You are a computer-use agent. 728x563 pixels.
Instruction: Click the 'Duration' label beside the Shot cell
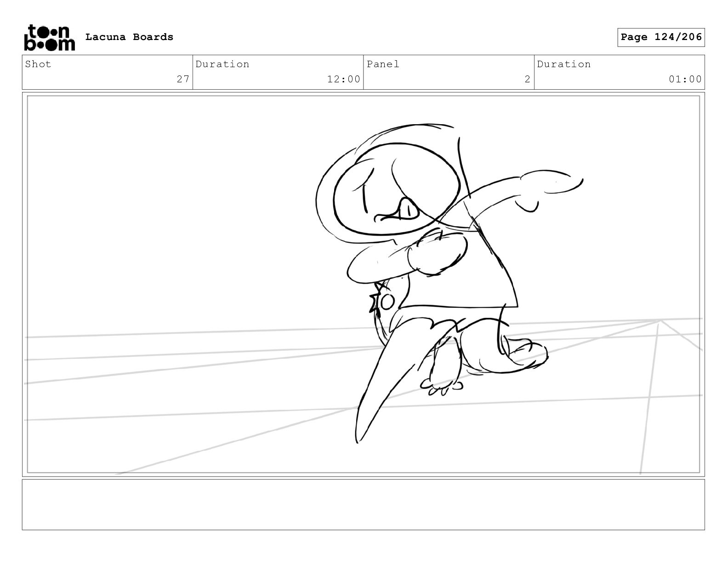[x=222, y=64]
